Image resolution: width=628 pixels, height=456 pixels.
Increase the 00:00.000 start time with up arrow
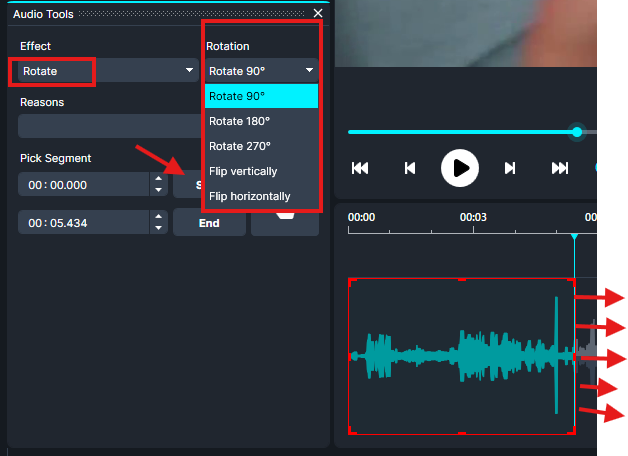tap(157, 179)
